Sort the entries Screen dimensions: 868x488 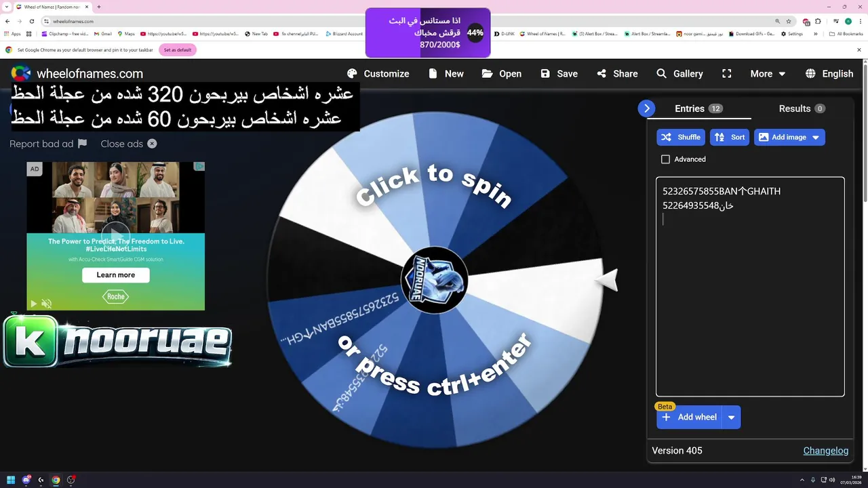(x=730, y=137)
